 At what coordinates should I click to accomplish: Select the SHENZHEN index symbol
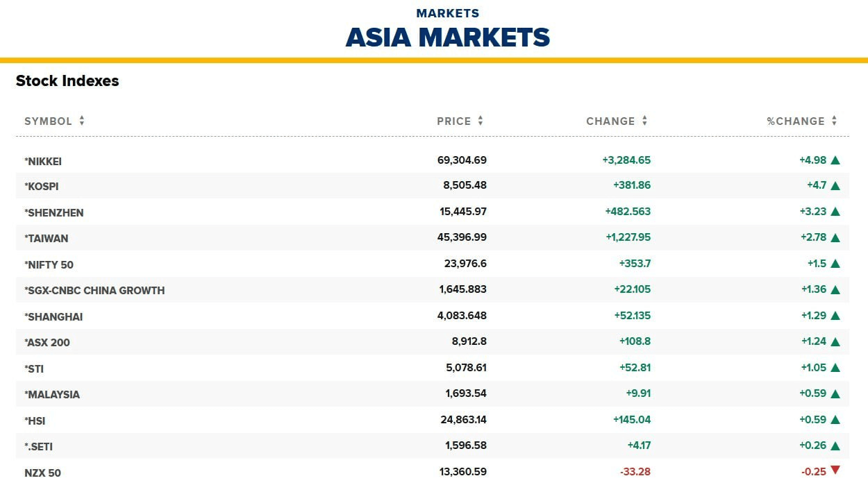click(54, 213)
